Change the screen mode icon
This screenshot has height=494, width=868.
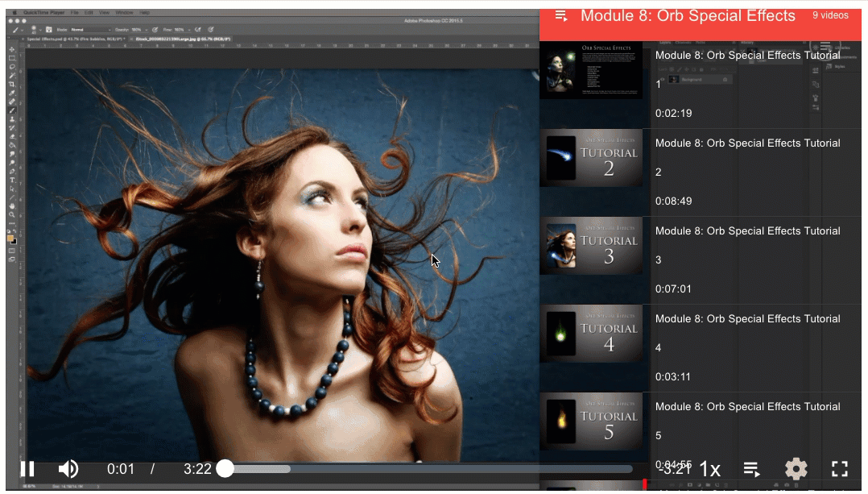11,259
